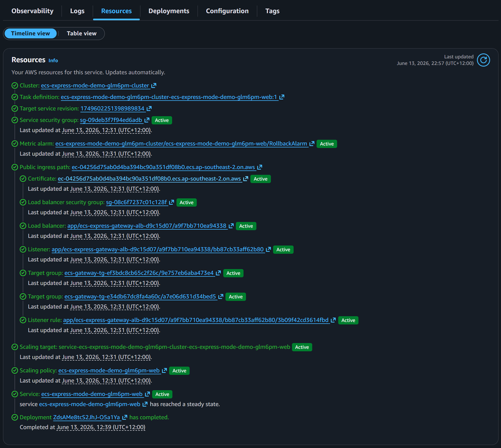Open external link icon beside Listener rule

tap(333, 320)
